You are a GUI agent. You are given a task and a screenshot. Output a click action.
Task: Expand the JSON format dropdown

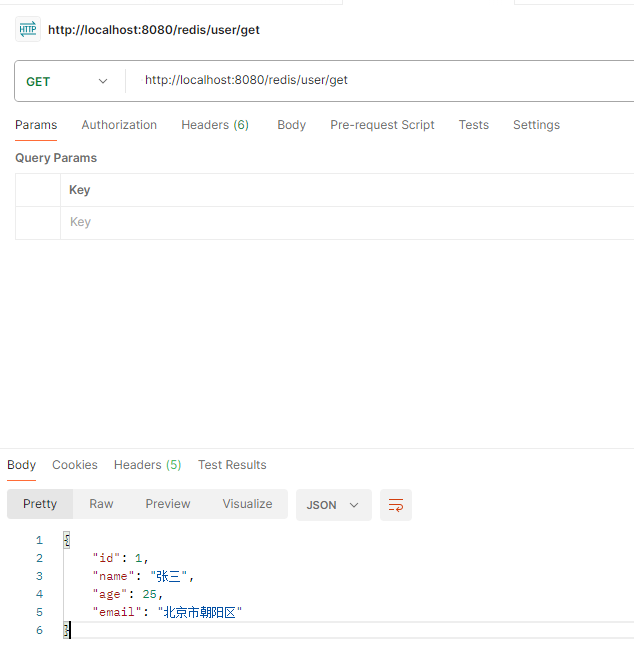tap(333, 505)
